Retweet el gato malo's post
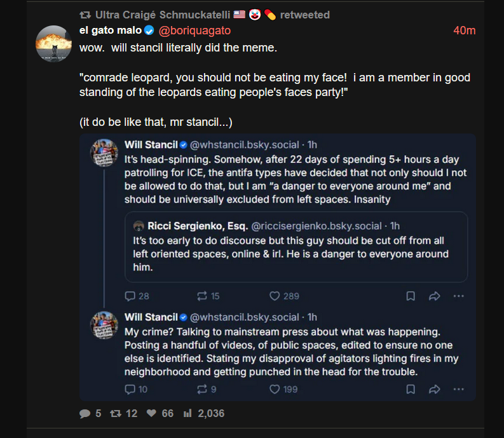This screenshot has width=504, height=438. tap(116, 414)
